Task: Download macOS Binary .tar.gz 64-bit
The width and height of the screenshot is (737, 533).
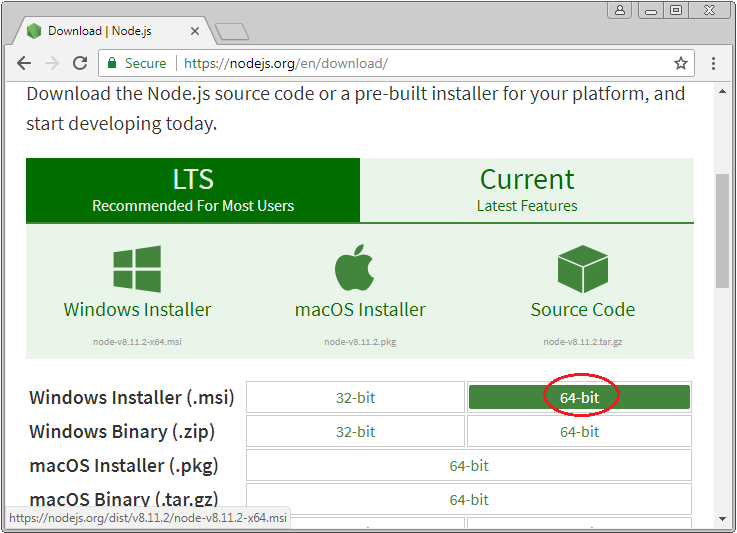Action: [469, 499]
